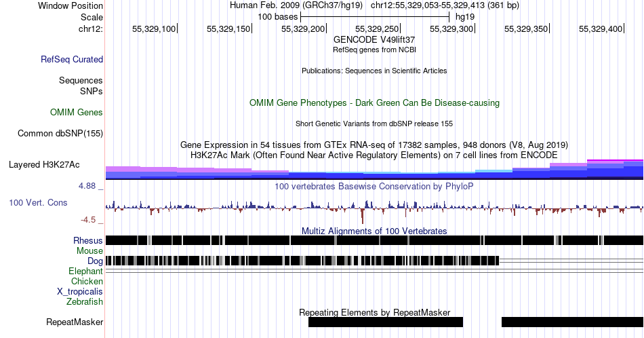
Task: Click the 55,329,350 ruler position
Action: (527, 29)
